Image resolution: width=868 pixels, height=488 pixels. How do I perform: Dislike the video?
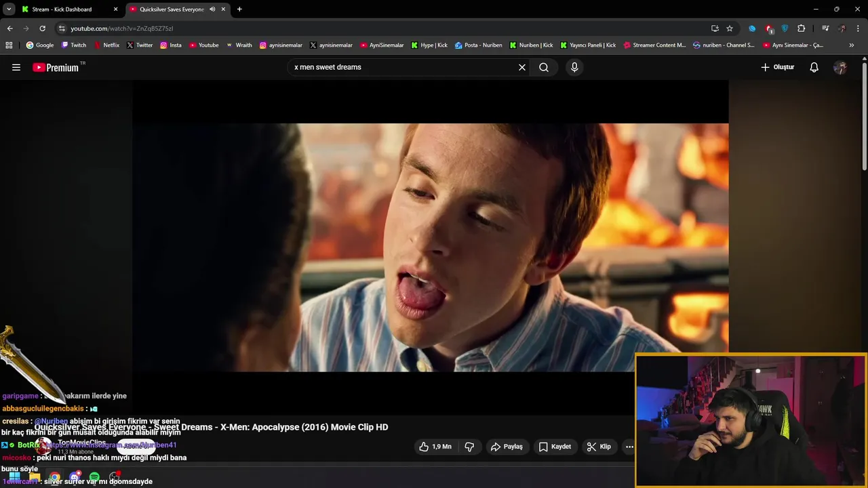pos(469,447)
